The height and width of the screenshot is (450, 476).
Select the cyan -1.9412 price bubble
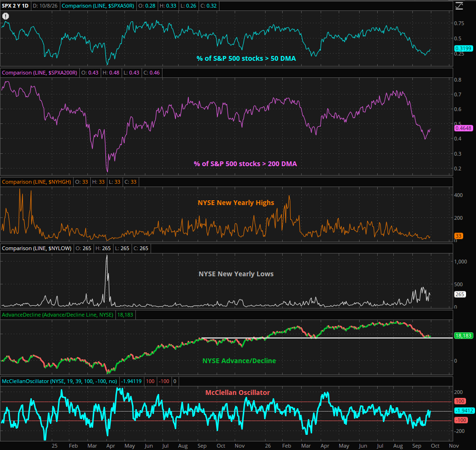pos(464,411)
